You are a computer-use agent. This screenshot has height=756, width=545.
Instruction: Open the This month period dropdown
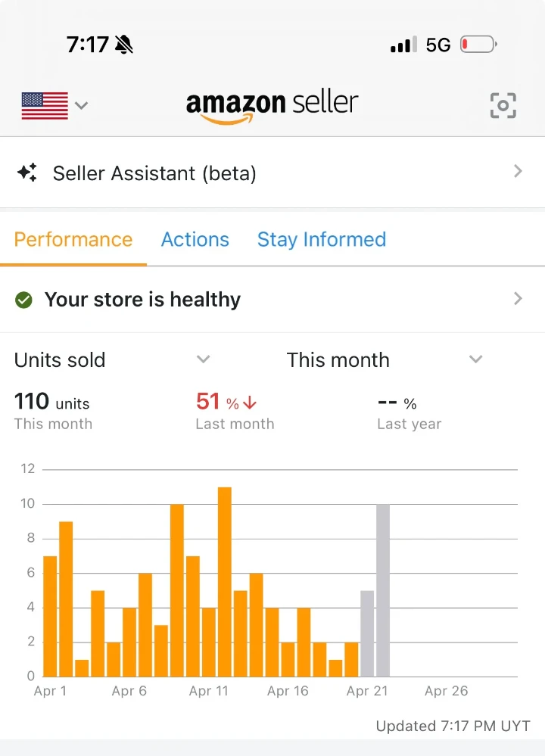[385, 359]
